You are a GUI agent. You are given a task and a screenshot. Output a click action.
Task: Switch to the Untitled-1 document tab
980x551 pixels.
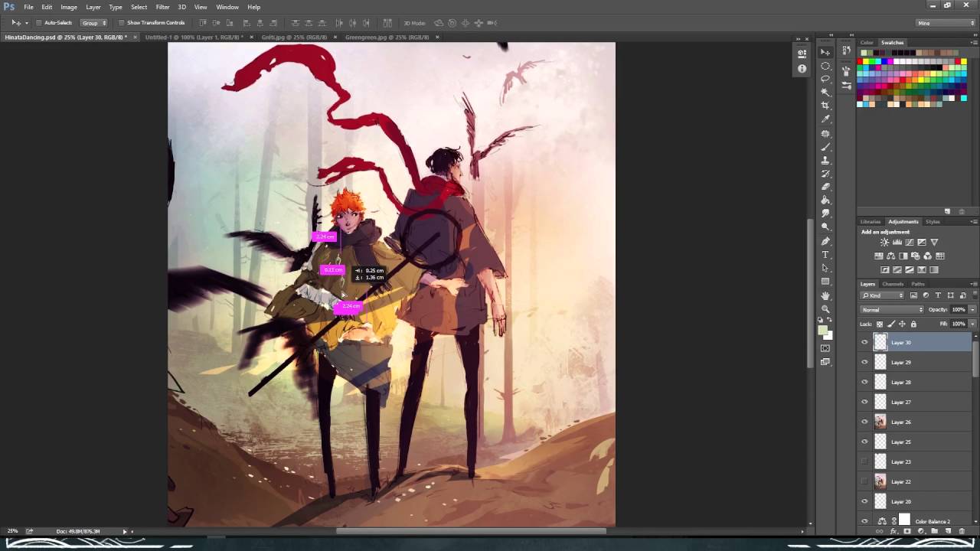pos(194,37)
